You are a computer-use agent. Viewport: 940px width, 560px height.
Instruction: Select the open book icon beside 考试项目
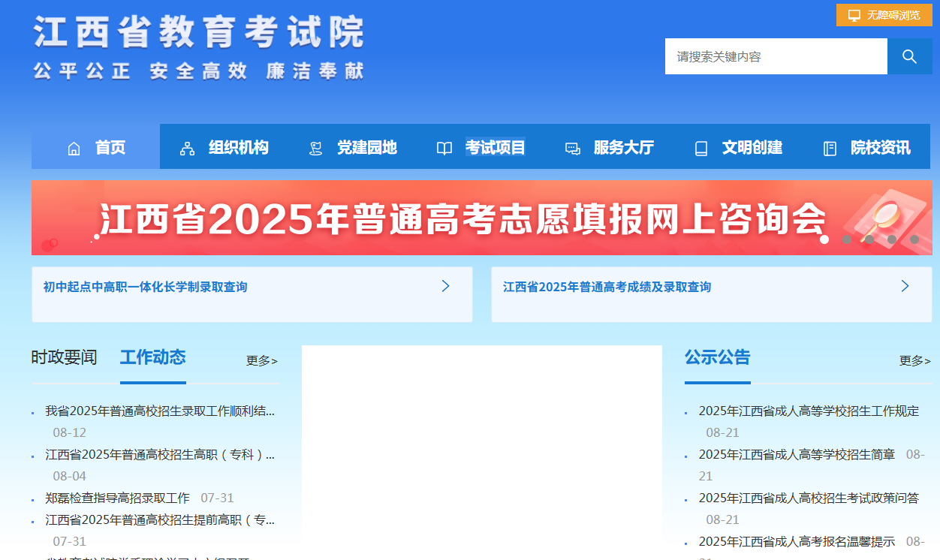(x=445, y=148)
